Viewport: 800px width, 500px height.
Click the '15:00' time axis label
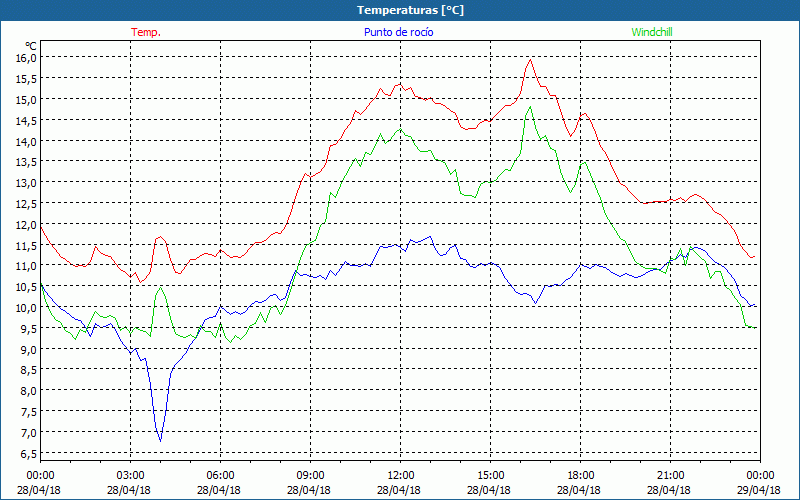click(x=490, y=476)
